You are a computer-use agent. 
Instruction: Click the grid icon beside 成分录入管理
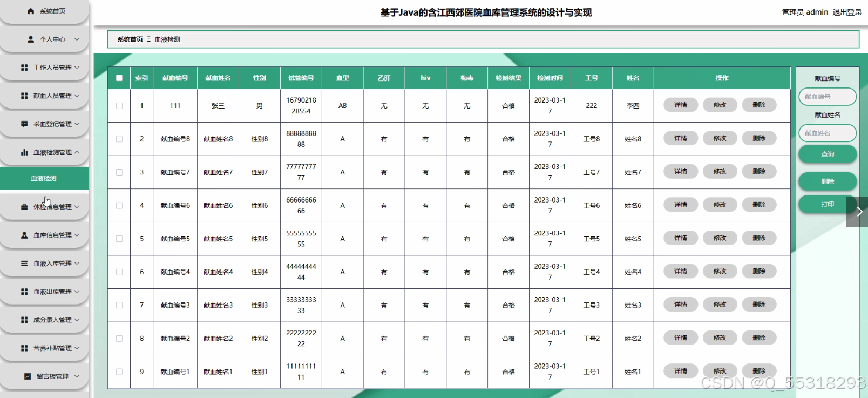[x=24, y=320]
